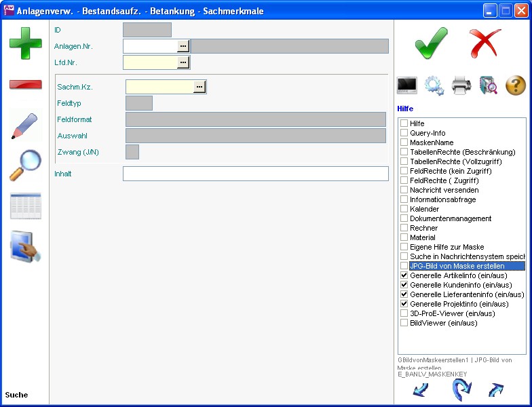Open the gear settings icon
This screenshot has height=407, width=532.
[x=434, y=85]
